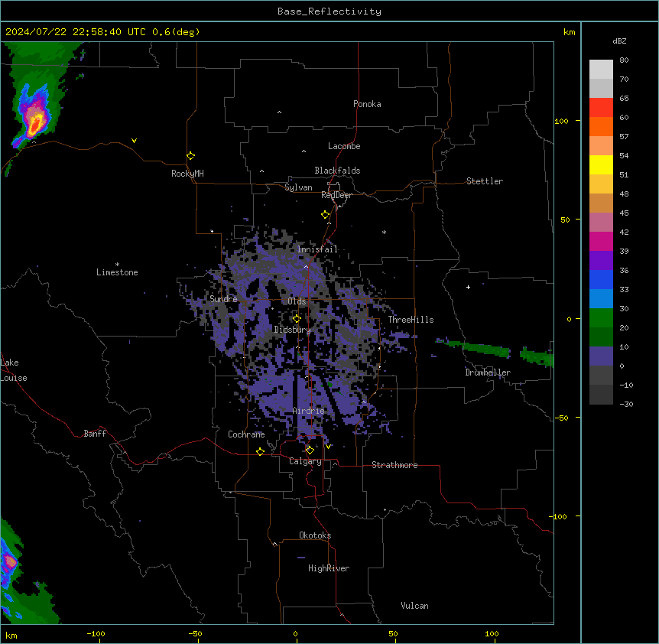Image resolution: width=659 pixels, height=644 pixels.
Task: Click the intense storm core in the northwest corner
Action: (x=35, y=124)
